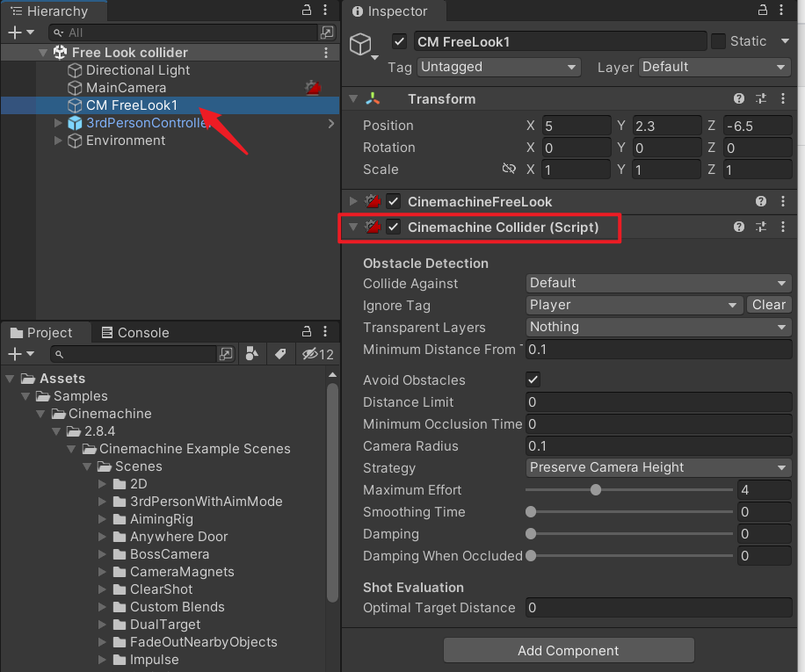The height and width of the screenshot is (672, 805).
Task: Expand Environment object in Hierarchy
Action: click(x=57, y=140)
